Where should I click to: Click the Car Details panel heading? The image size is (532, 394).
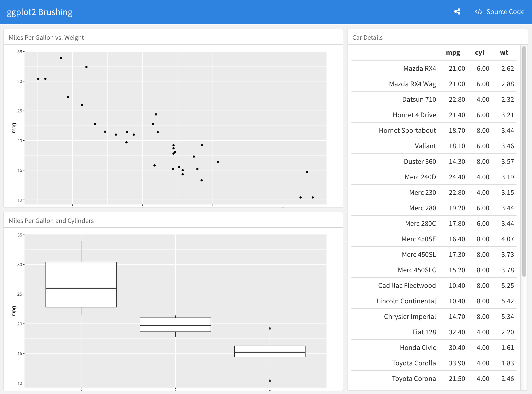pyautogui.click(x=367, y=38)
